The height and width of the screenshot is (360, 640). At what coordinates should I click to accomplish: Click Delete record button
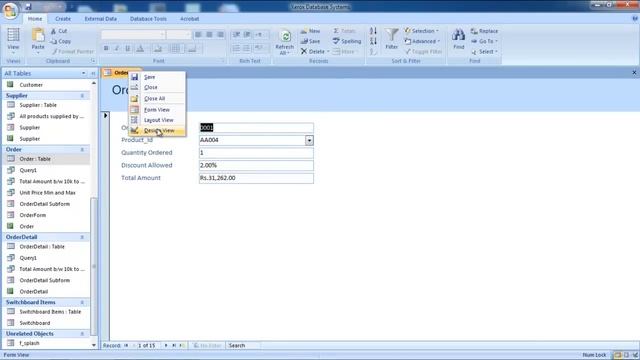click(x=314, y=51)
